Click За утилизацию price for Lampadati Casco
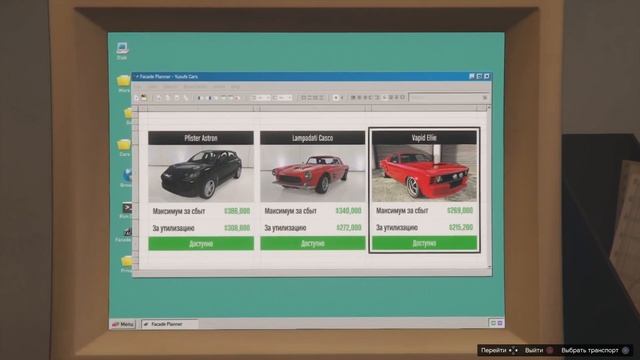The height and width of the screenshot is (360, 640). (349, 227)
